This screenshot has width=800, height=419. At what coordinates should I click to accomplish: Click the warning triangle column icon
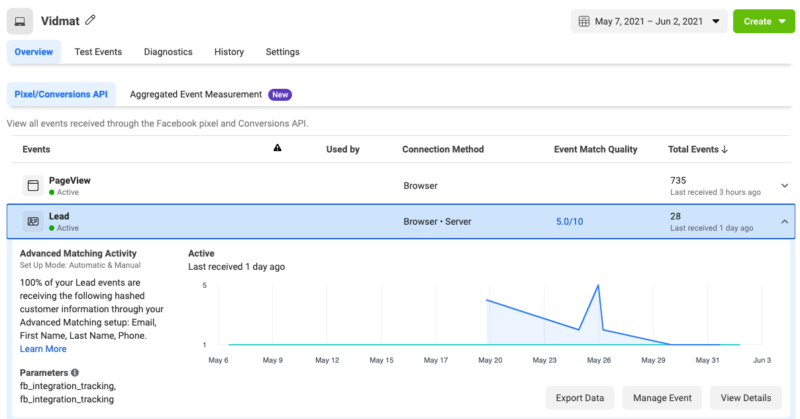pyautogui.click(x=278, y=148)
